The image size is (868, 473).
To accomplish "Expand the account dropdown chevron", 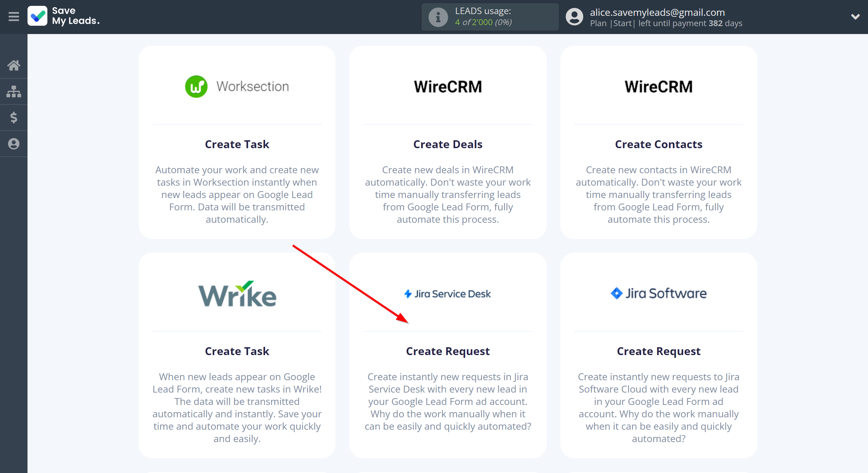I will coord(855,16).
